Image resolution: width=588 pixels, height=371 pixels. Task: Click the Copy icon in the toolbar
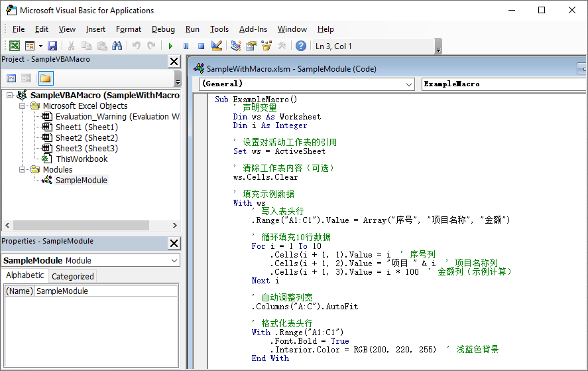86,46
